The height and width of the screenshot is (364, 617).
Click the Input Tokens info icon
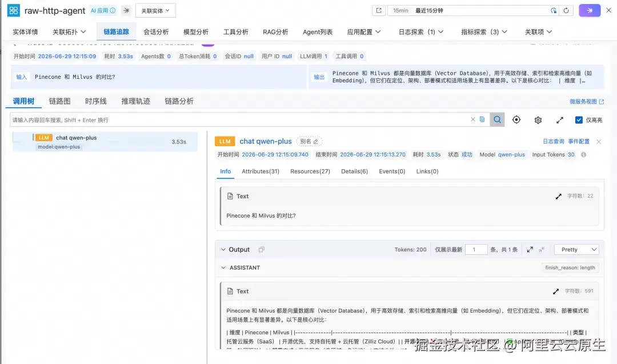click(x=583, y=155)
